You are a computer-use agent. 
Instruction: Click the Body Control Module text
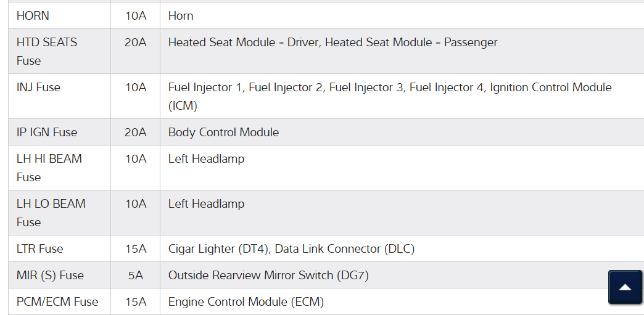tap(223, 132)
